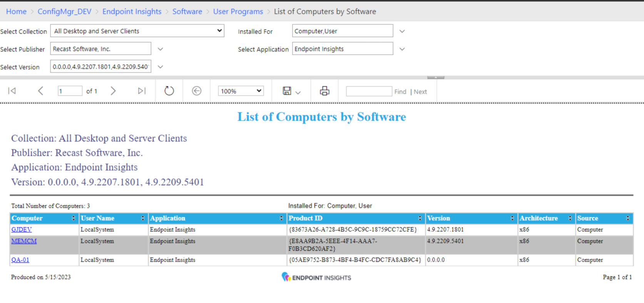The image size is (644, 303).
Task: Sort table by Computer column
Action: (x=73, y=218)
